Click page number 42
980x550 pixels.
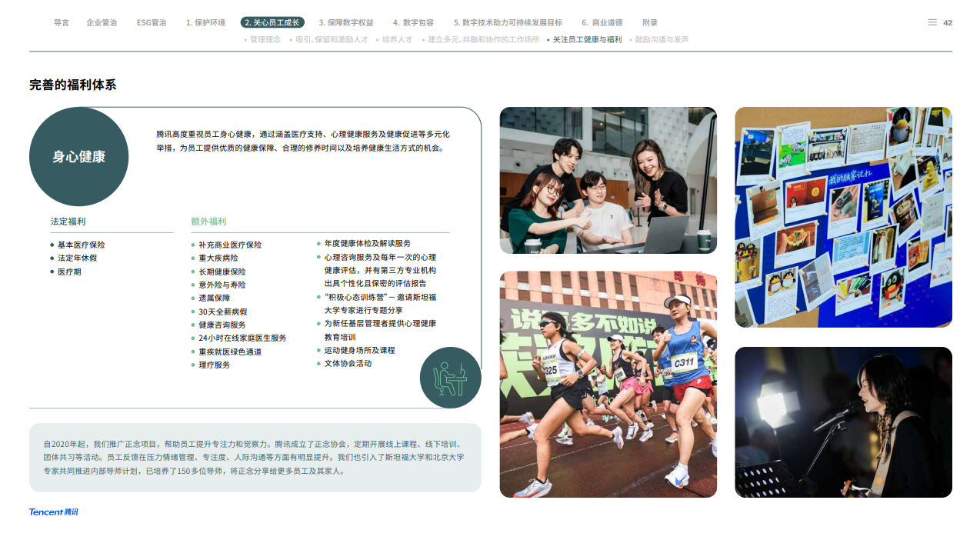[x=948, y=22]
